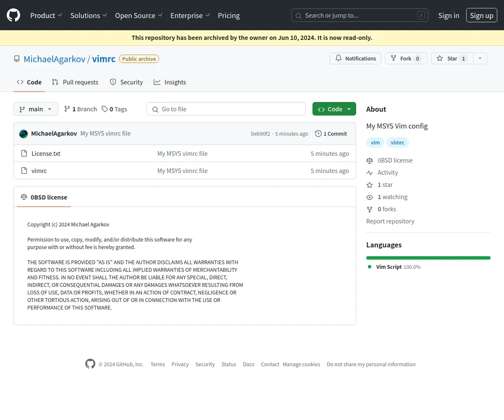View the 1 watching link
The height and width of the screenshot is (420, 504).
(387, 197)
